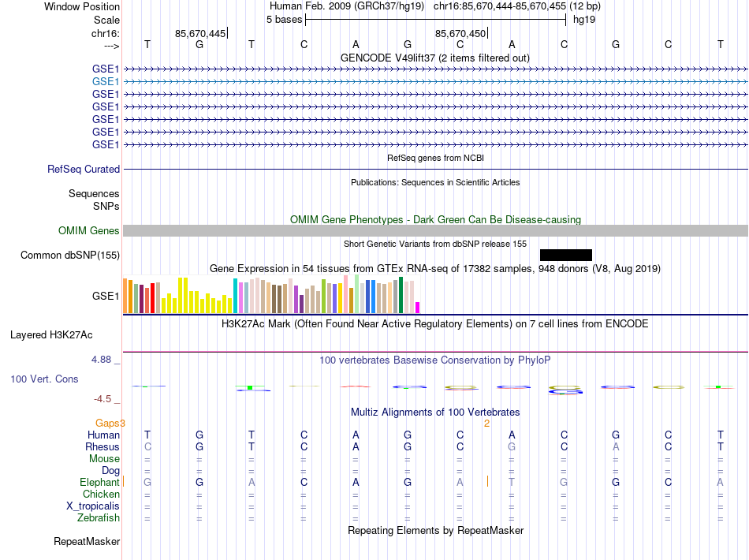
Task: Select the X_tropicalis alignment row label
Action: tap(93, 506)
